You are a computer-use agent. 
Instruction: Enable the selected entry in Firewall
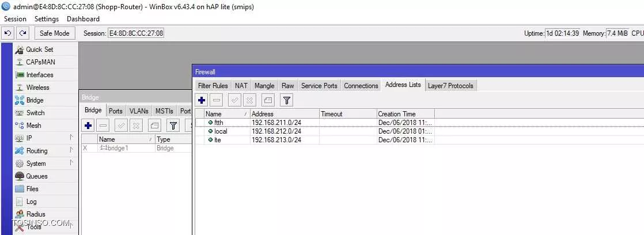tap(234, 100)
